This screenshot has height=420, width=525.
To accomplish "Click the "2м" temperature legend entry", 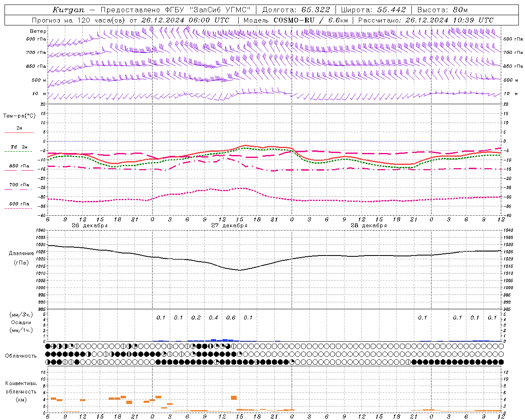I will [x=19, y=128].
